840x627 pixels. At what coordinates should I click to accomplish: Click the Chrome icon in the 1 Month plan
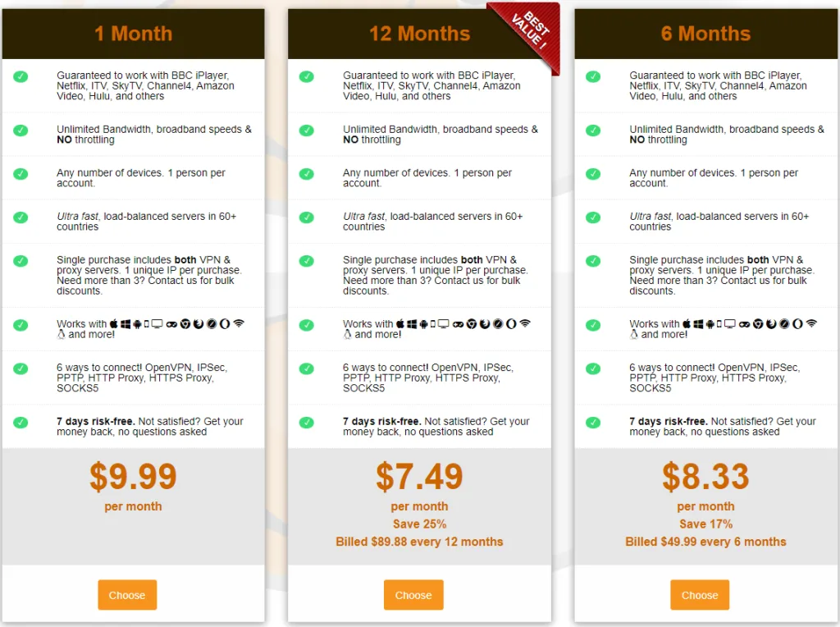coord(185,324)
